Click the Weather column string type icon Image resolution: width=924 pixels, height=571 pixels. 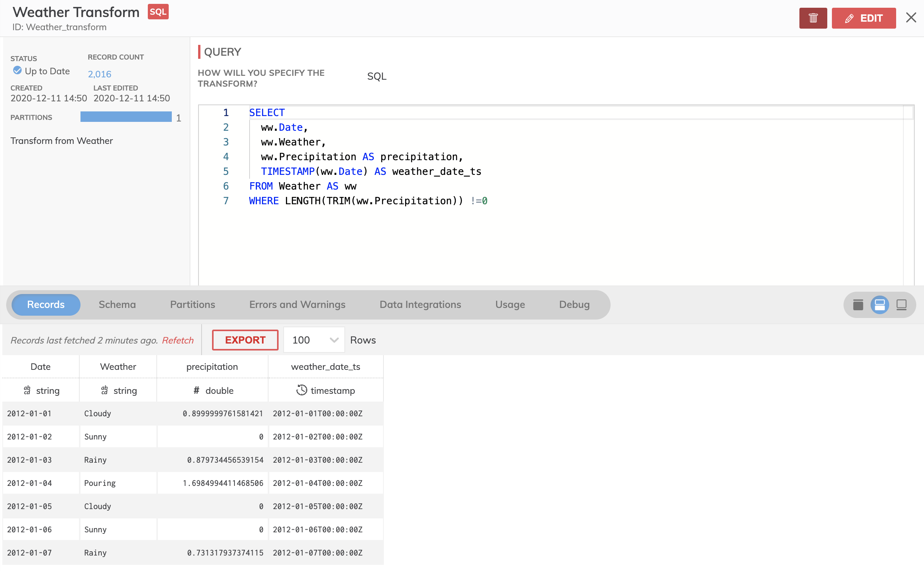click(x=104, y=390)
